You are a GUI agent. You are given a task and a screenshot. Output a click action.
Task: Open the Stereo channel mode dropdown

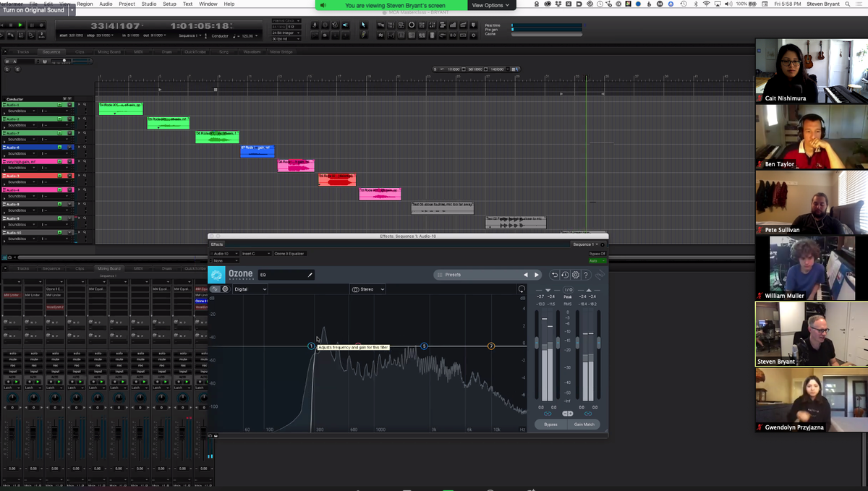click(367, 289)
